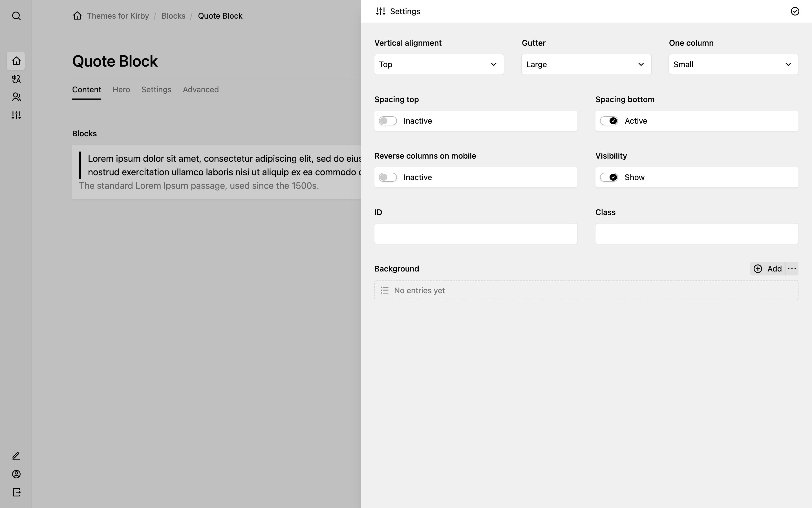Click the Class input field
812x508 pixels.
697,234
